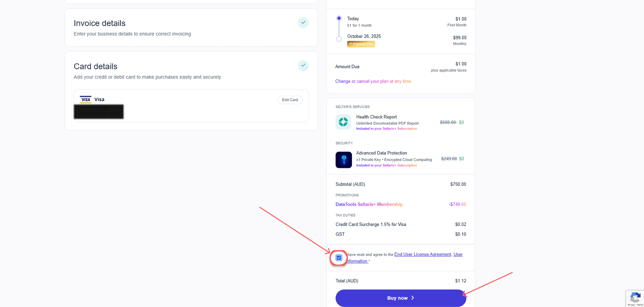Open the End User License Agreement link

pyautogui.click(x=422, y=254)
